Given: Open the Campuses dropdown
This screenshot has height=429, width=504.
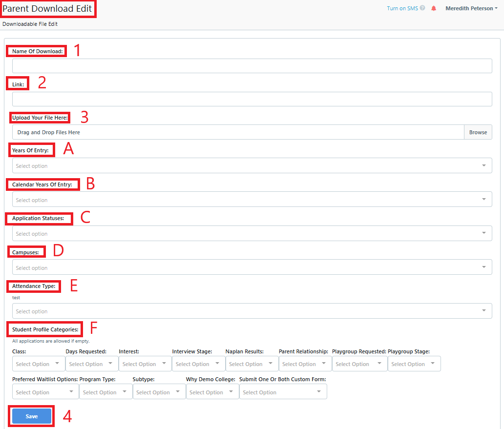Looking at the screenshot, I should (x=252, y=266).
